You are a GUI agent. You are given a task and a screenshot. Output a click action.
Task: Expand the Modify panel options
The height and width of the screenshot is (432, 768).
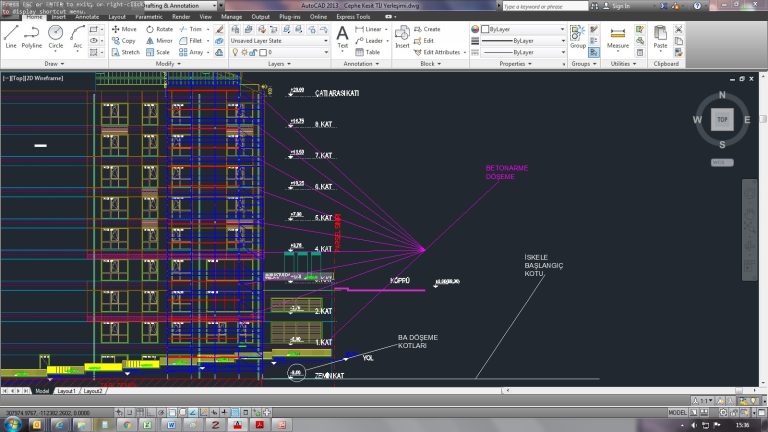point(168,62)
